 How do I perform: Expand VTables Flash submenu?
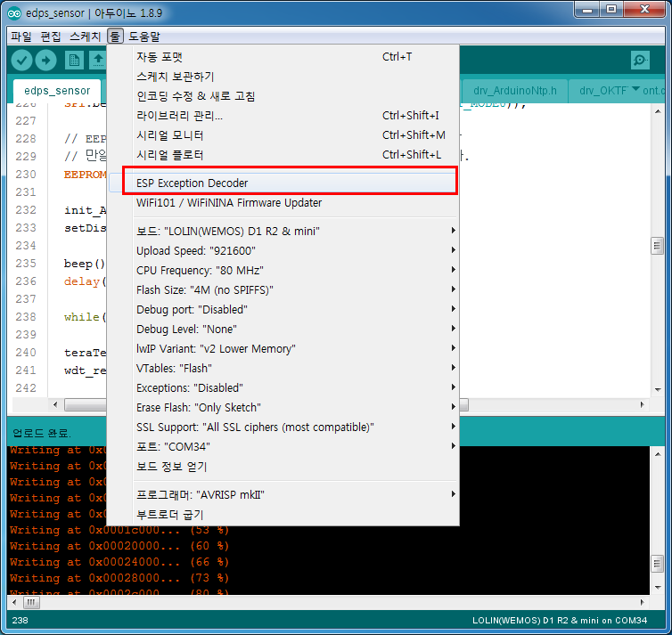pos(283,368)
